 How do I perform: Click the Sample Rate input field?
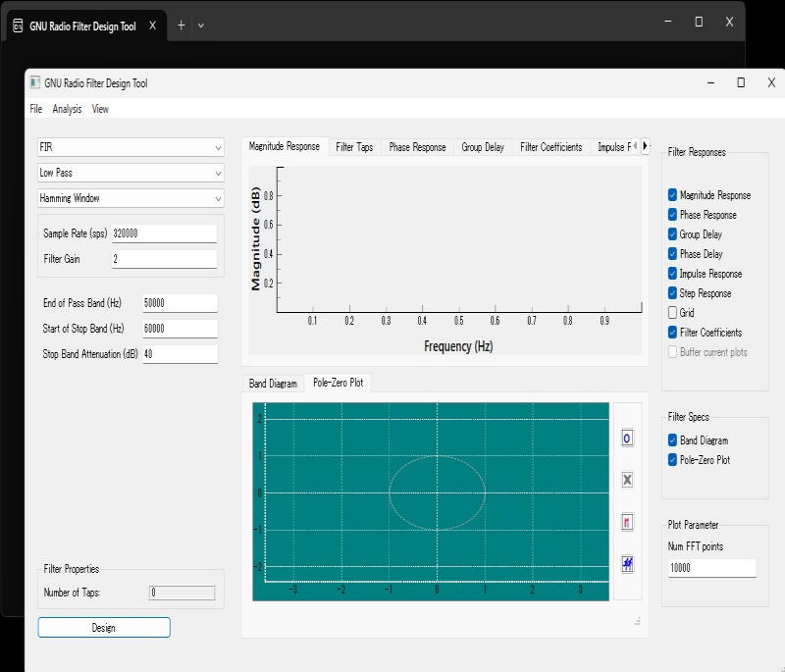[164, 233]
